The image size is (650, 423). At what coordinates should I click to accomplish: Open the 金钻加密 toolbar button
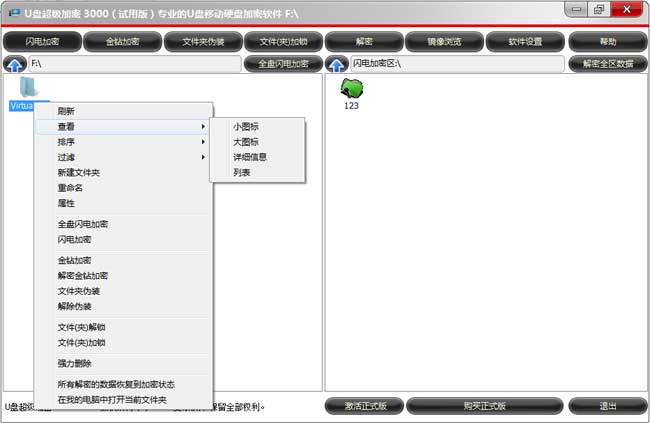pyautogui.click(x=123, y=42)
